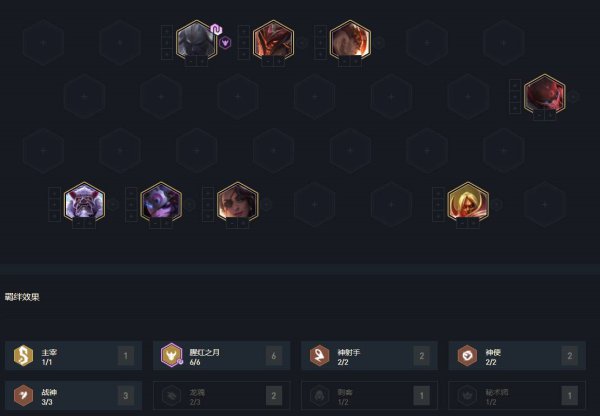Click the white horned ogre champion portrait
This screenshot has height=416, width=600.
point(84,202)
